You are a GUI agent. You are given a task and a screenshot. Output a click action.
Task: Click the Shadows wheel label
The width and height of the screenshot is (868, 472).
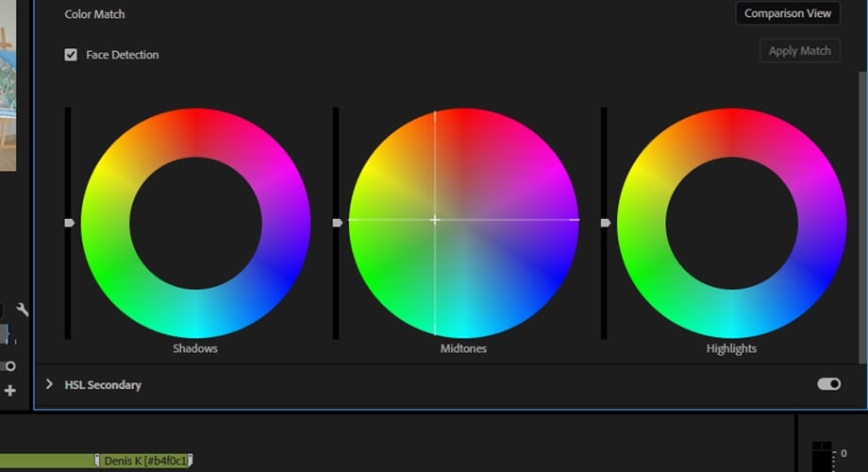(x=195, y=348)
